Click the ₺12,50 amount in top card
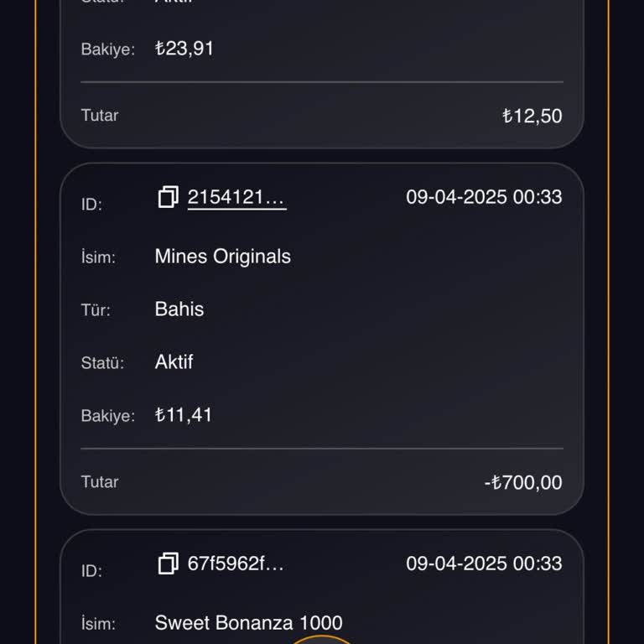 [x=532, y=116]
